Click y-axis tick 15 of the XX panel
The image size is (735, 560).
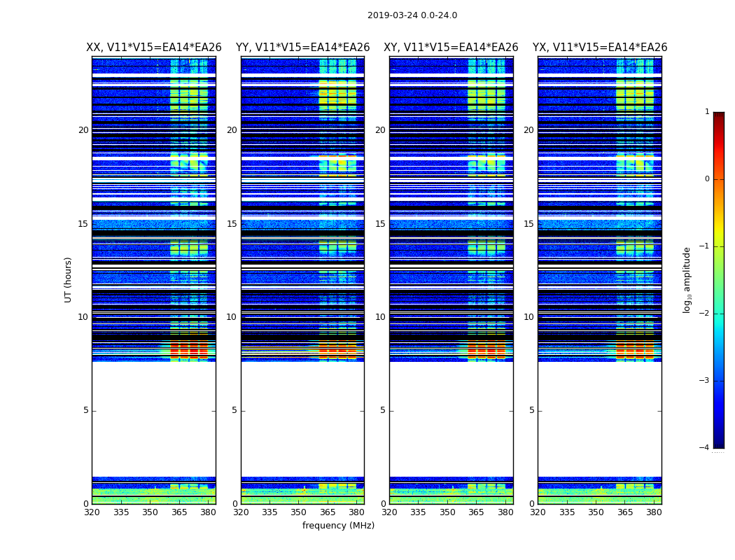coord(83,224)
